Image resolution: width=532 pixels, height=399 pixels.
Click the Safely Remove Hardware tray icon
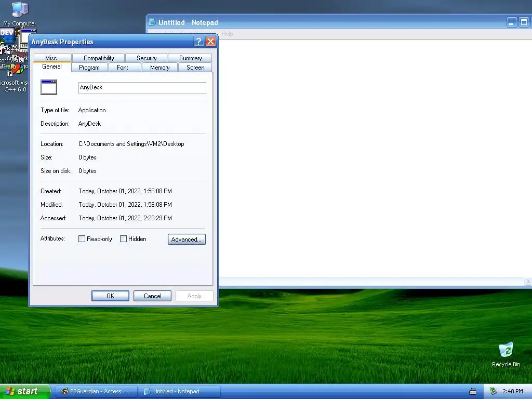(x=493, y=391)
